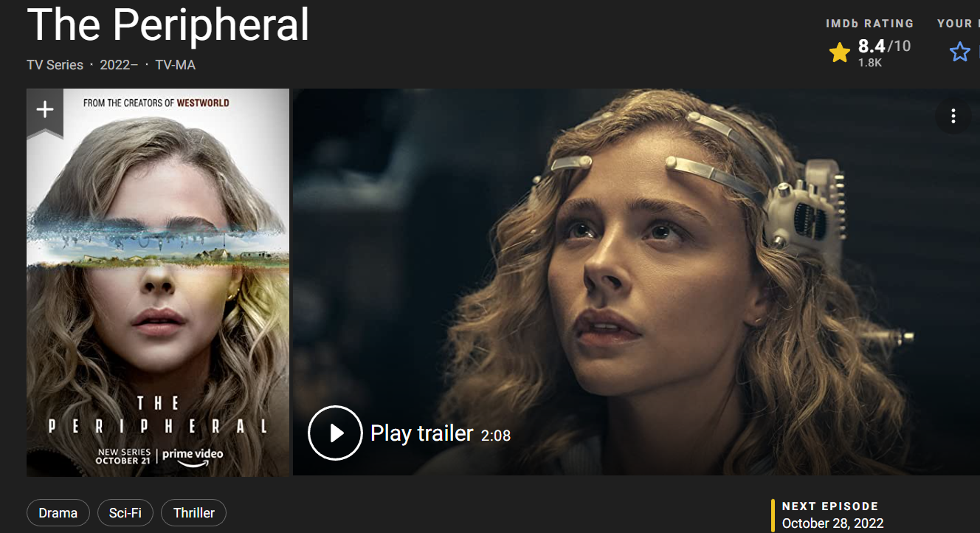Open the TV-MA rating link
This screenshot has width=980, height=533.
coord(176,65)
